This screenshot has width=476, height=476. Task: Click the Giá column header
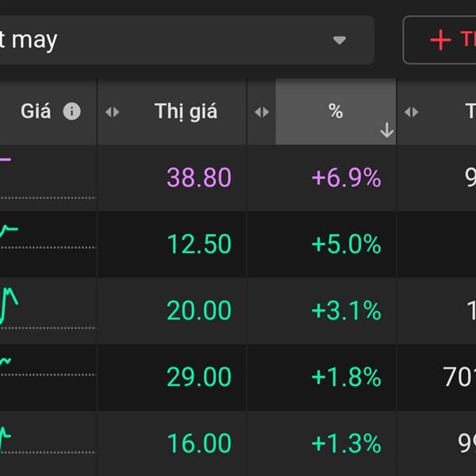coord(36,112)
